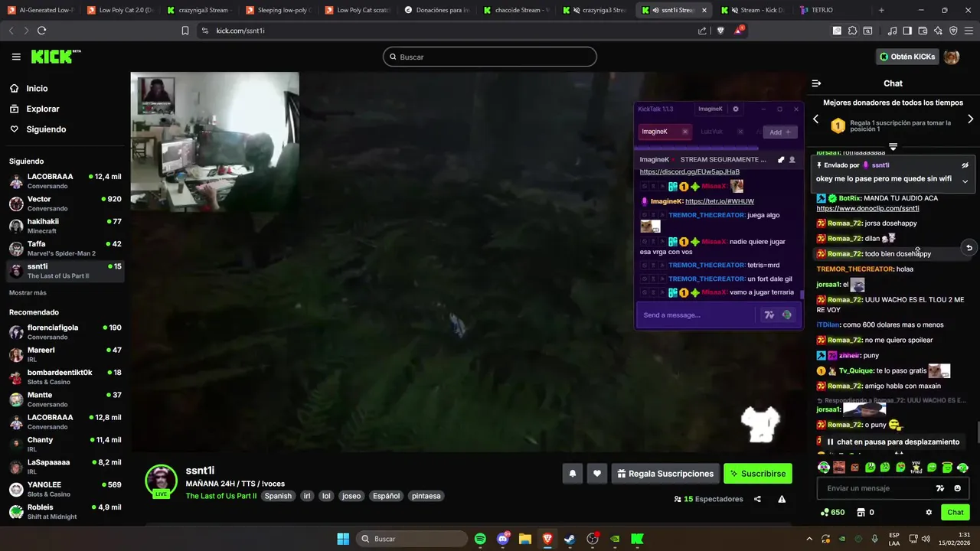Show next top donor with right arrow
The width and height of the screenshot is (980, 551).
971,119
